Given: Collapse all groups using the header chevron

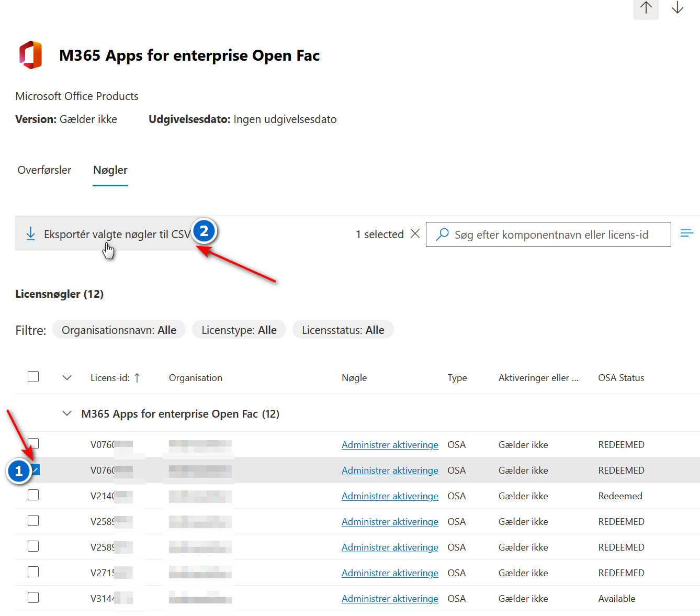Looking at the screenshot, I should (67, 377).
